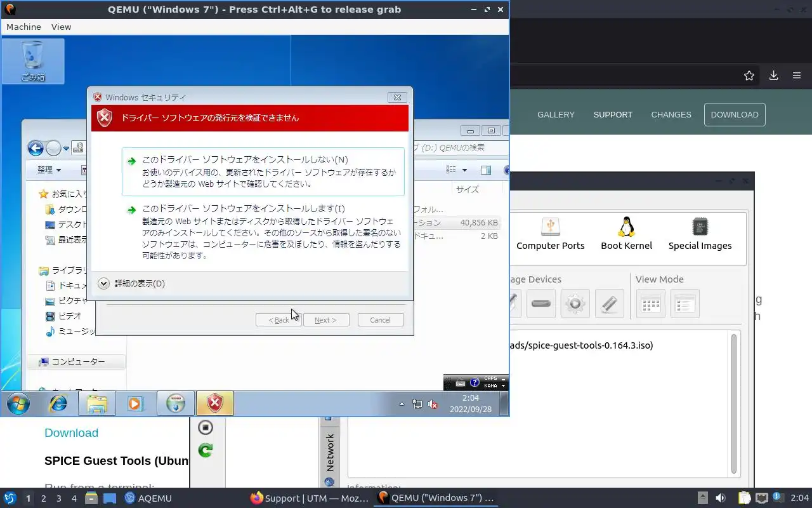The image size is (812, 508).
Task: Launch Windows Media Player from taskbar
Action: tap(136, 403)
